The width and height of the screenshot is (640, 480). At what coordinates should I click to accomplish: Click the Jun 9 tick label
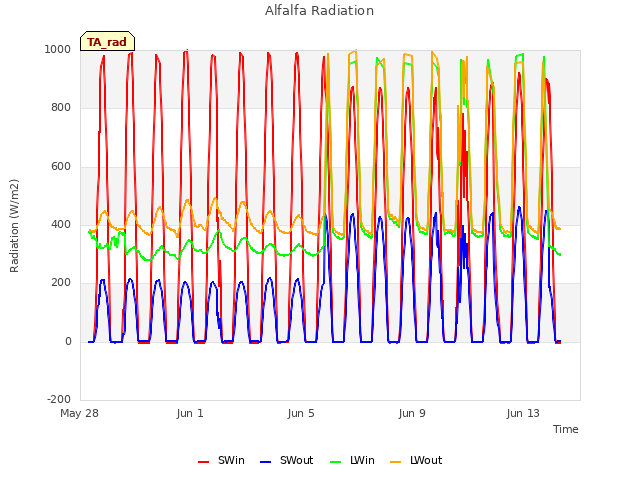click(412, 413)
